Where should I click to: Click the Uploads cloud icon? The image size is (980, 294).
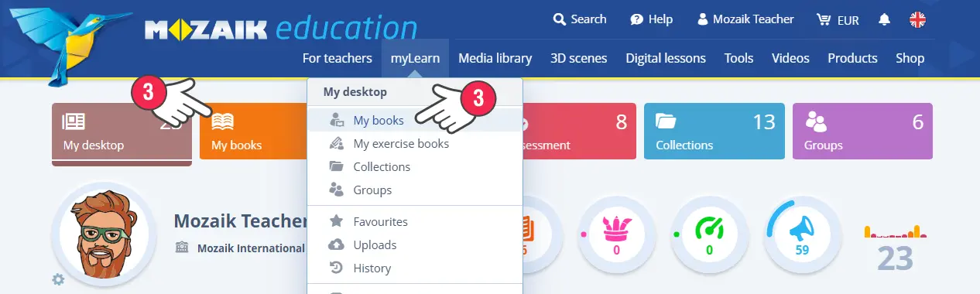coord(337,244)
